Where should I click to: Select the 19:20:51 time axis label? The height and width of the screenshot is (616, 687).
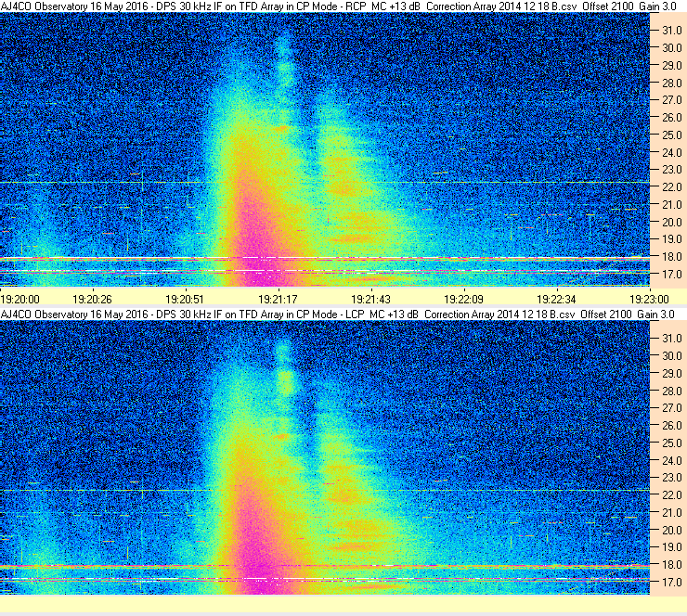(x=185, y=300)
